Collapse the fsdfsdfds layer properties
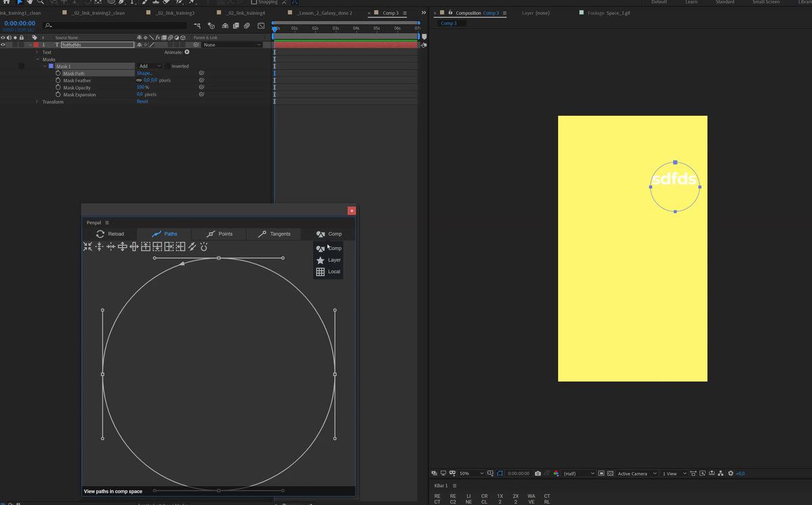Viewport: 812px width, 505px height. tap(30, 45)
